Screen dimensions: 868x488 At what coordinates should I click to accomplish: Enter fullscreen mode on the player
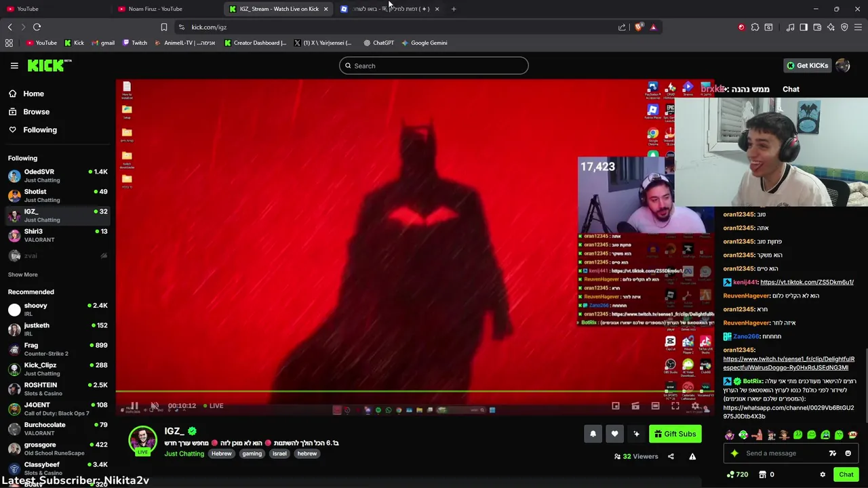(x=675, y=406)
